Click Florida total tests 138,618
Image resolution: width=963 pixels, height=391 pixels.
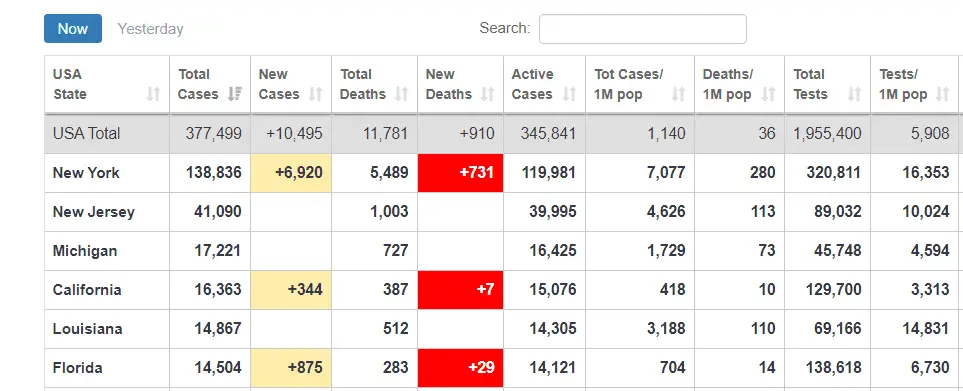click(834, 368)
